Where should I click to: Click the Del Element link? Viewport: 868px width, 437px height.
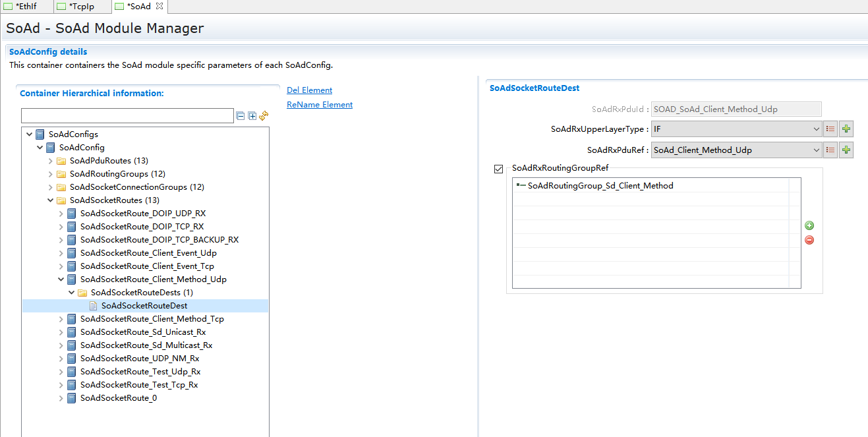click(309, 90)
